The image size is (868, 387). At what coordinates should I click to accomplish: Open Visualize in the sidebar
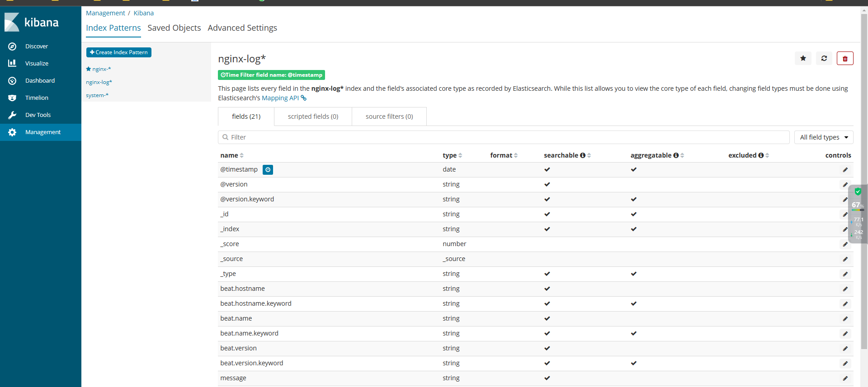36,63
